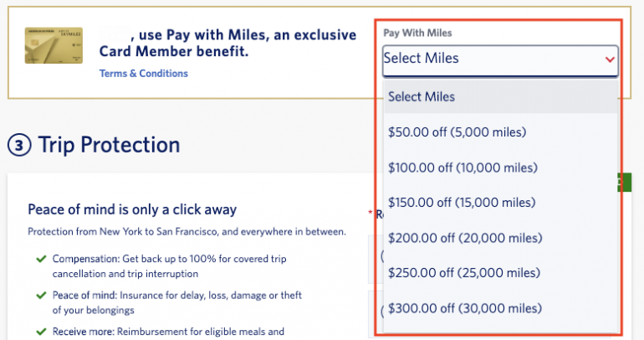Click the checkmark beside Receive more
The image size is (644, 340).
[x=41, y=332]
